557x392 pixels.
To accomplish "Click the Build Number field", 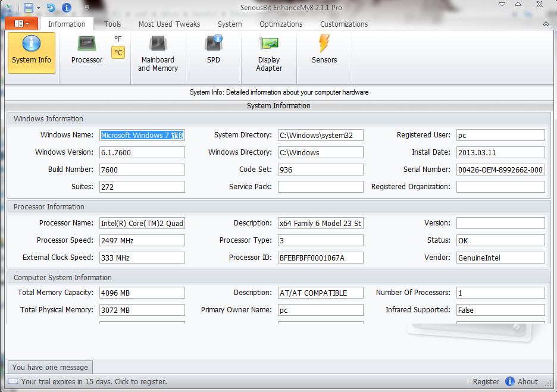I will (x=142, y=170).
